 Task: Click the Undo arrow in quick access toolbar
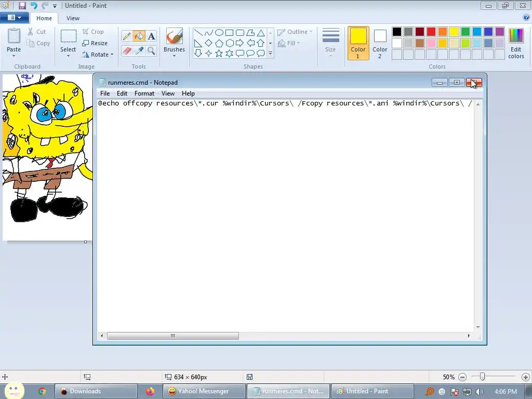[x=34, y=6]
